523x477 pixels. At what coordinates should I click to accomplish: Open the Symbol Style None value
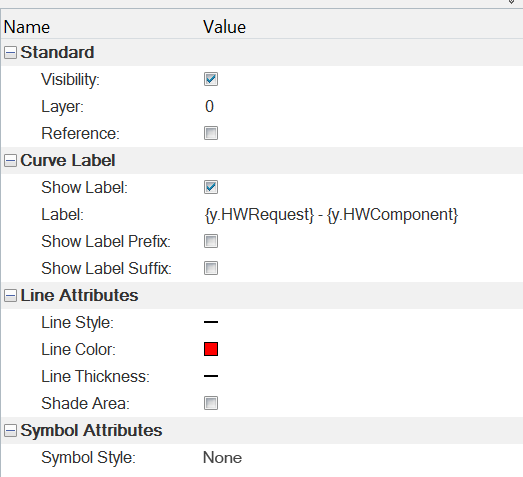click(222, 458)
